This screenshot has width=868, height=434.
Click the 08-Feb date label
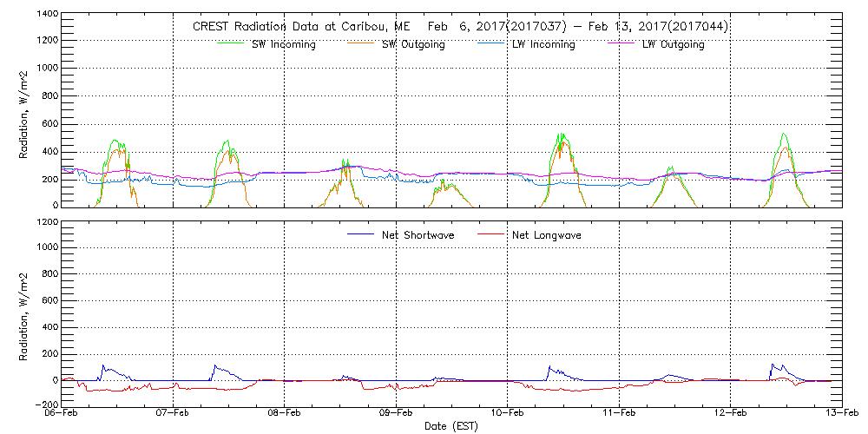tap(284, 413)
